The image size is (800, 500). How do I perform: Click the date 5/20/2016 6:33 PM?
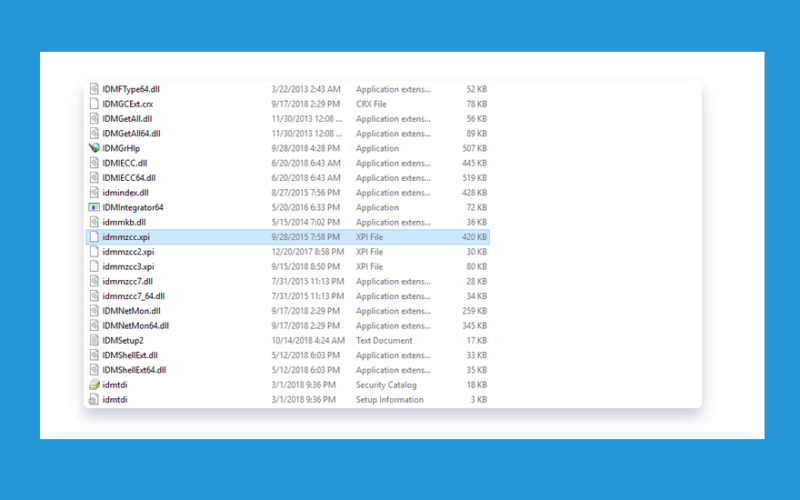coord(306,208)
